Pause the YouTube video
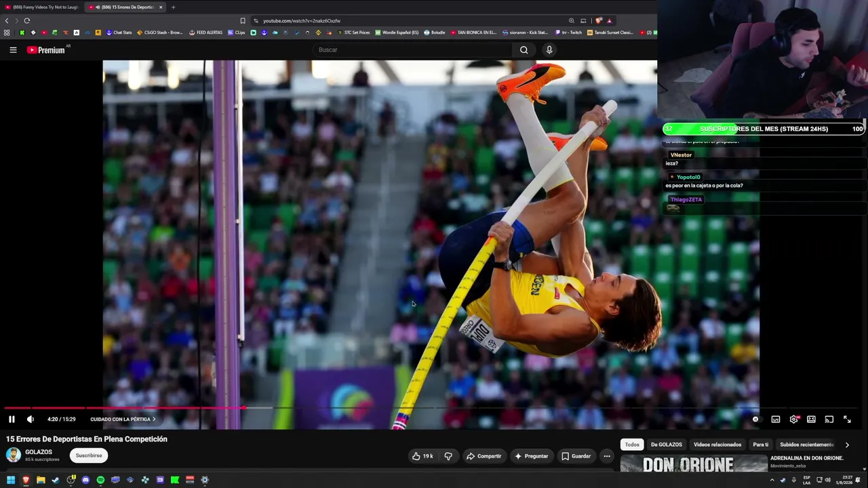Image resolution: width=868 pixels, height=488 pixels. click(x=12, y=420)
